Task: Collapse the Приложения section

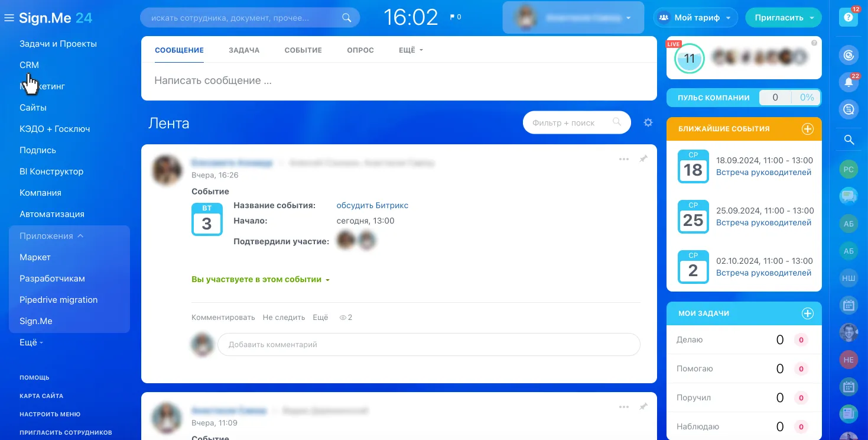Action: (x=51, y=236)
